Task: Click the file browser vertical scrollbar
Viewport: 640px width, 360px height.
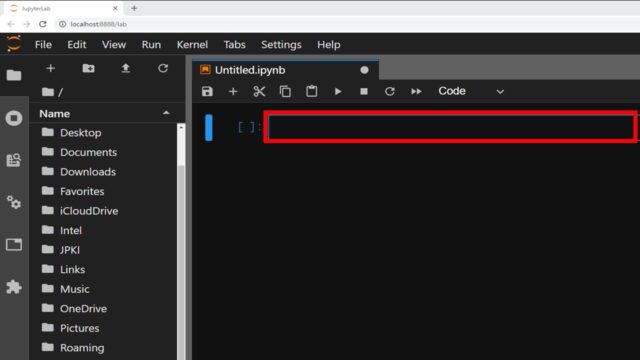Action: pyautogui.click(x=181, y=242)
